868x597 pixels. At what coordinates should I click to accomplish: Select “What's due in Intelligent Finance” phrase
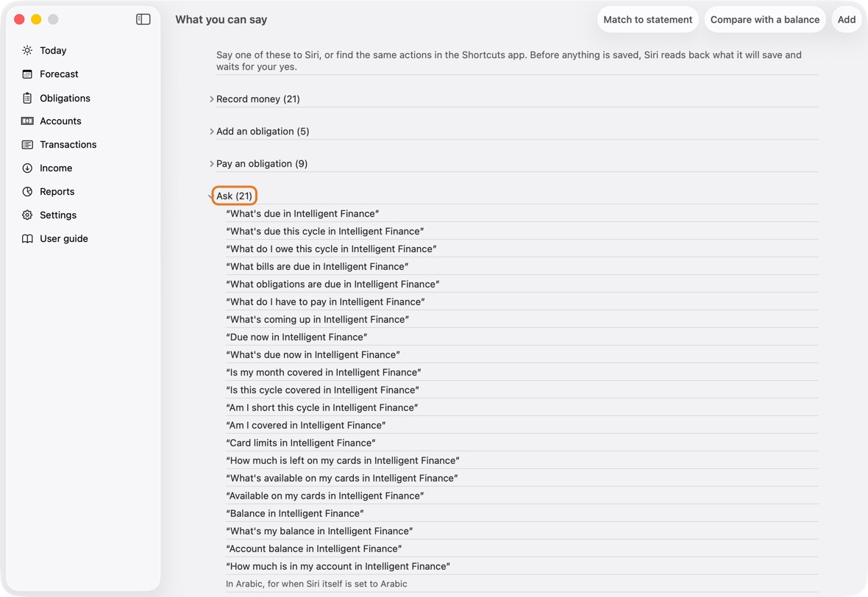click(302, 213)
